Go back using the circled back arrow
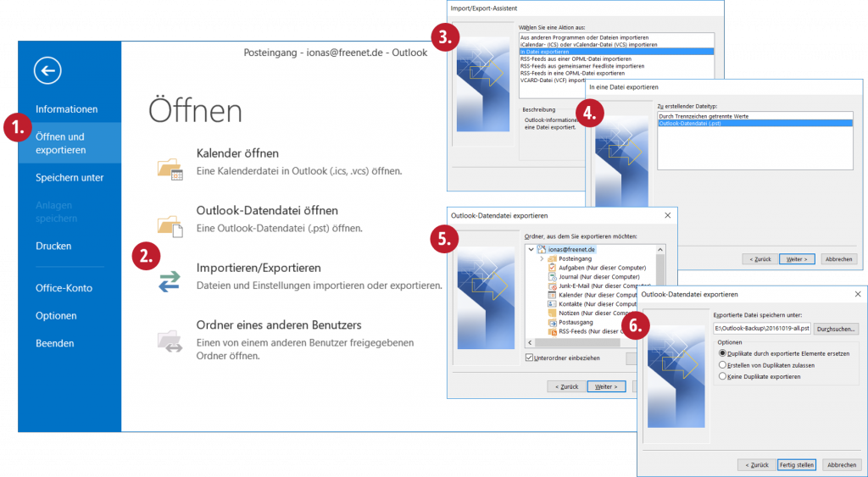The image size is (868, 477). [47, 70]
